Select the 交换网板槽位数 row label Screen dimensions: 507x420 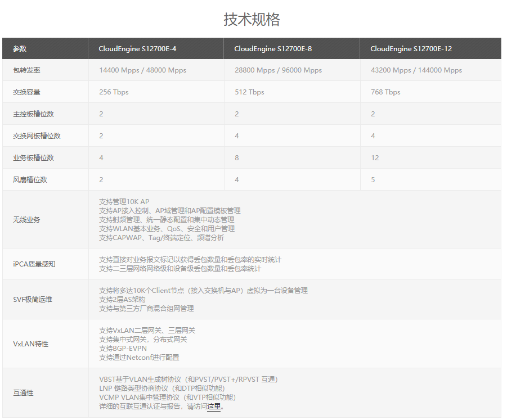(x=37, y=136)
